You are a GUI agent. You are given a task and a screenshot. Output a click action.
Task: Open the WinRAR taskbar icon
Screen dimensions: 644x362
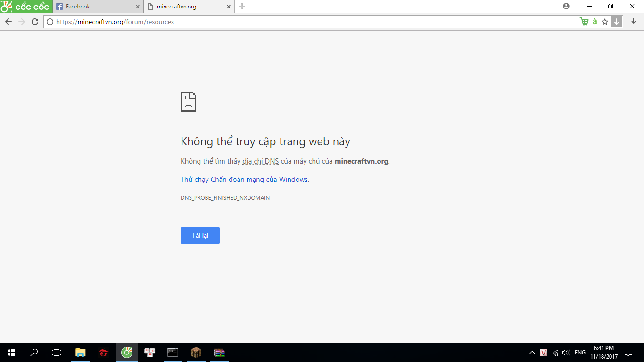219,353
